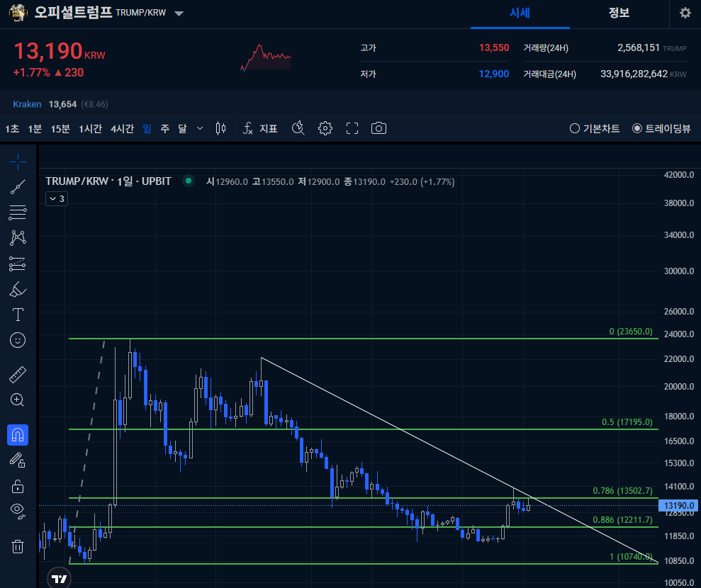Open the forecasting and measurement tools

click(x=18, y=264)
